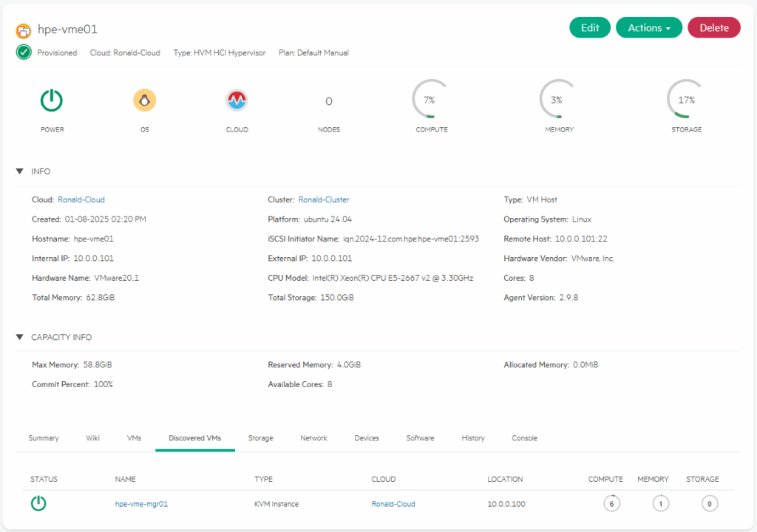Click the 17% Storage usage gauge

(686, 100)
